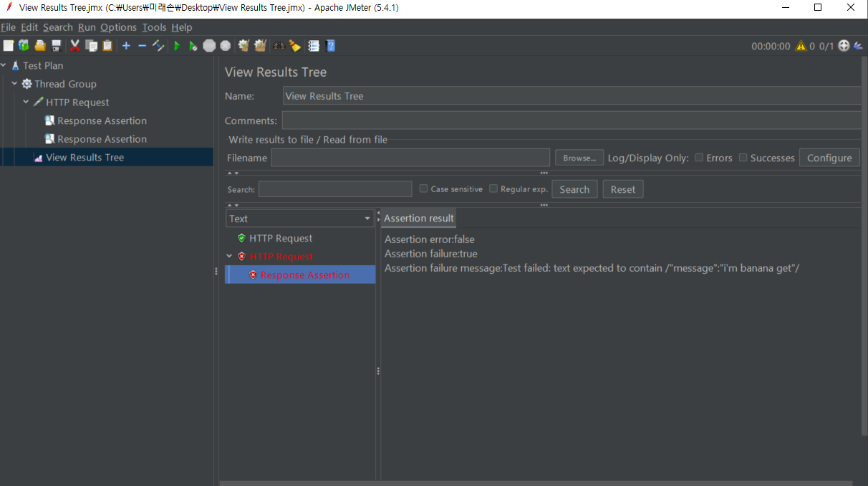Open the Options menu

118,27
